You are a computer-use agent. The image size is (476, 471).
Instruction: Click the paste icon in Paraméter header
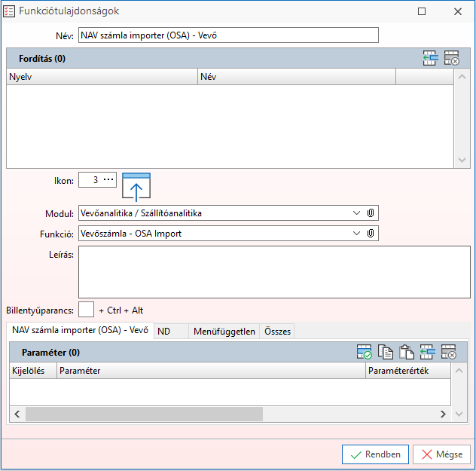coord(407,352)
